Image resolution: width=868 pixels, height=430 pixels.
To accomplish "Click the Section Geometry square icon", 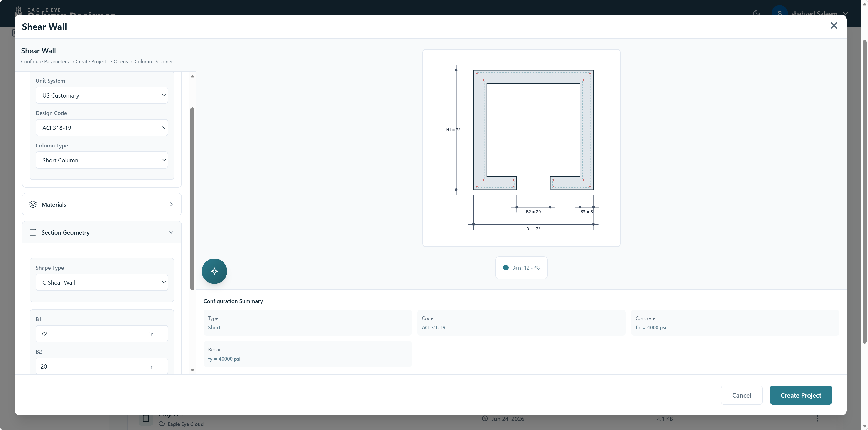I will click(33, 232).
